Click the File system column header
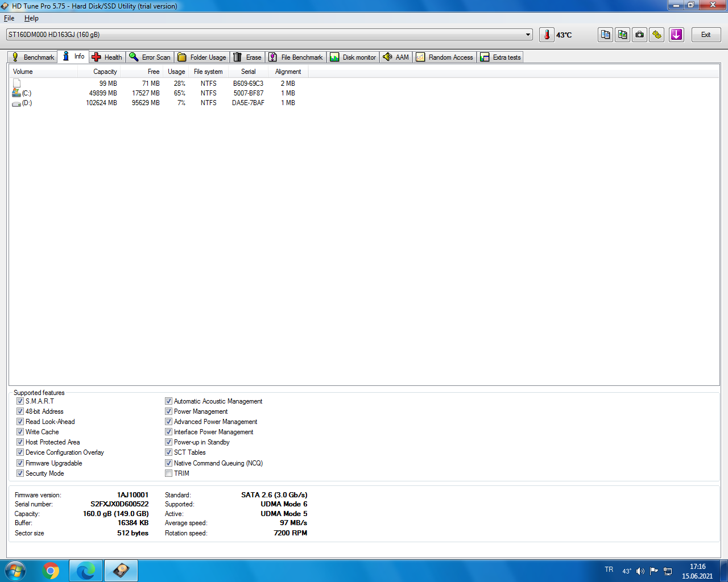The height and width of the screenshot is (582, 728). point(208,72)
